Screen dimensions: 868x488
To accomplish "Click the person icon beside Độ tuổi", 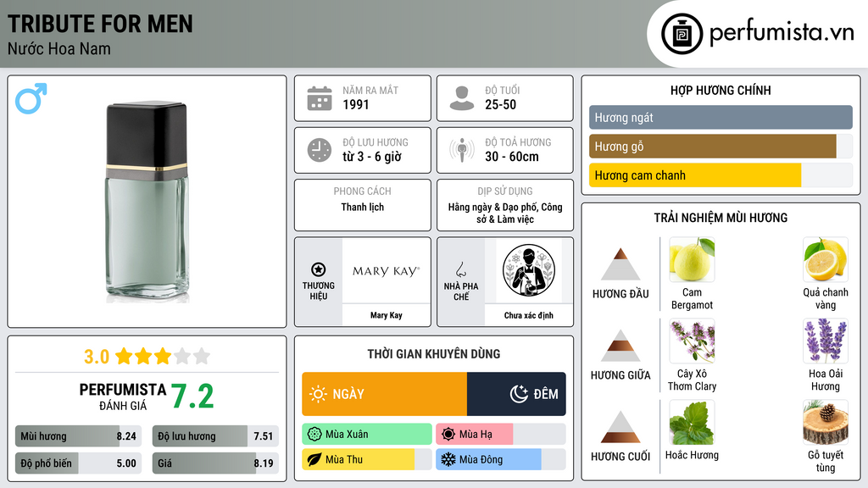I will [462, 98].
